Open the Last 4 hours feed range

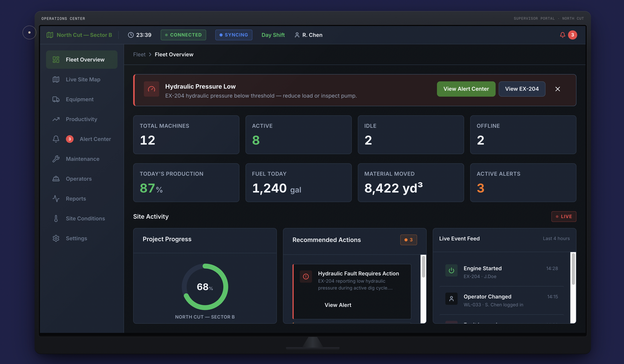[556, 239]
